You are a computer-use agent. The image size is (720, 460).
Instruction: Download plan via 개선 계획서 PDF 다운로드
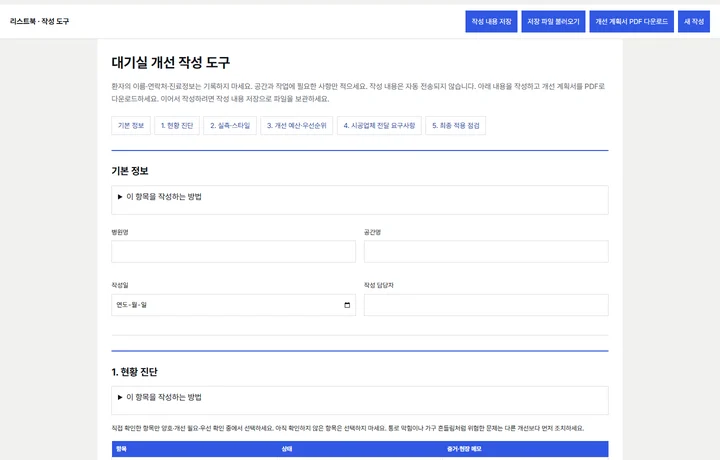pos(631,22)
